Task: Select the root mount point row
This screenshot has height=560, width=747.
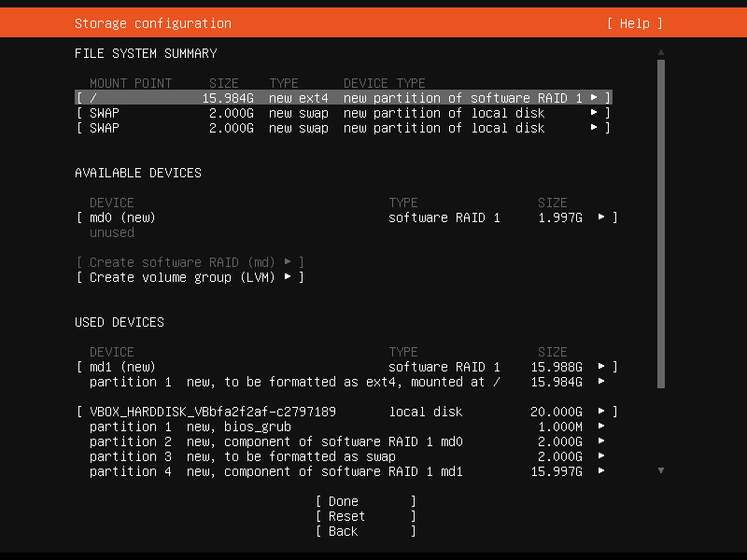Action: pyautogui.click(x=343, y=98)
